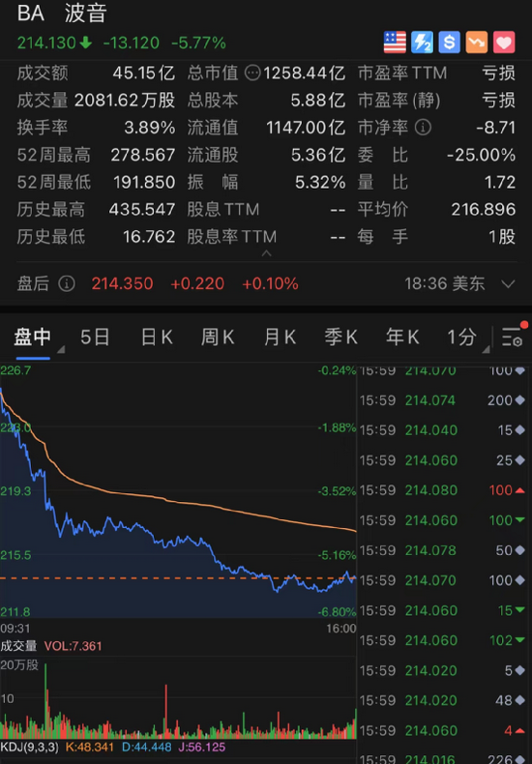Tap the intraday blue price line chart
Viewport: 532px width, 764px height.
(178, 492)
